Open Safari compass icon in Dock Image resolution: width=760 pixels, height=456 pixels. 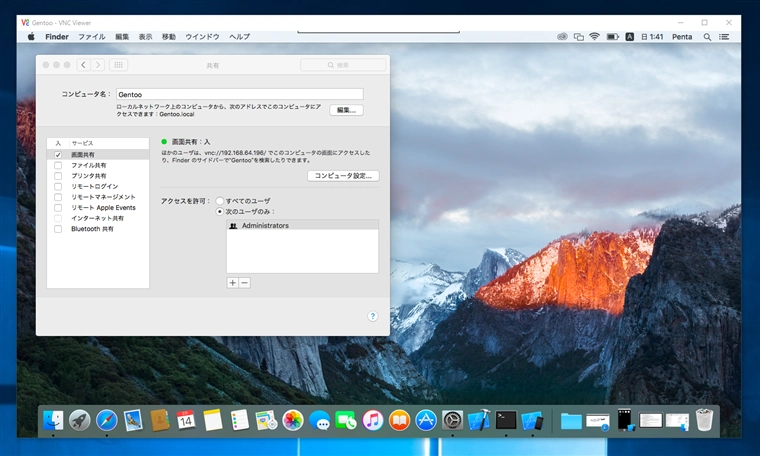[x=107, y=420]
